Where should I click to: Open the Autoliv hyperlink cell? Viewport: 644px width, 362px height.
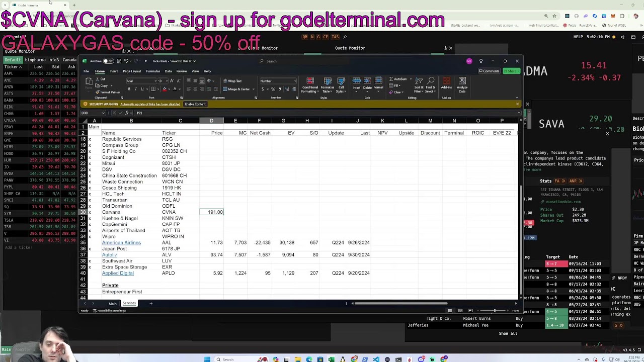(x=109, y=255)
